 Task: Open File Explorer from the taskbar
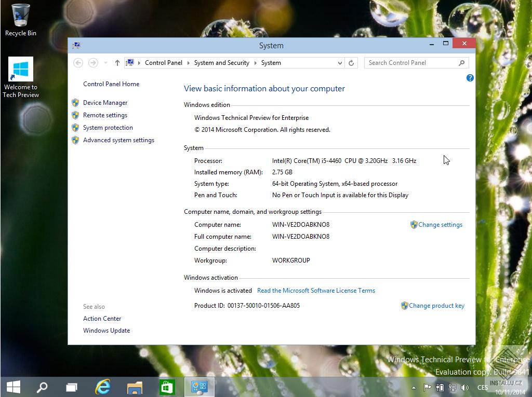click(x=135, y=387)
